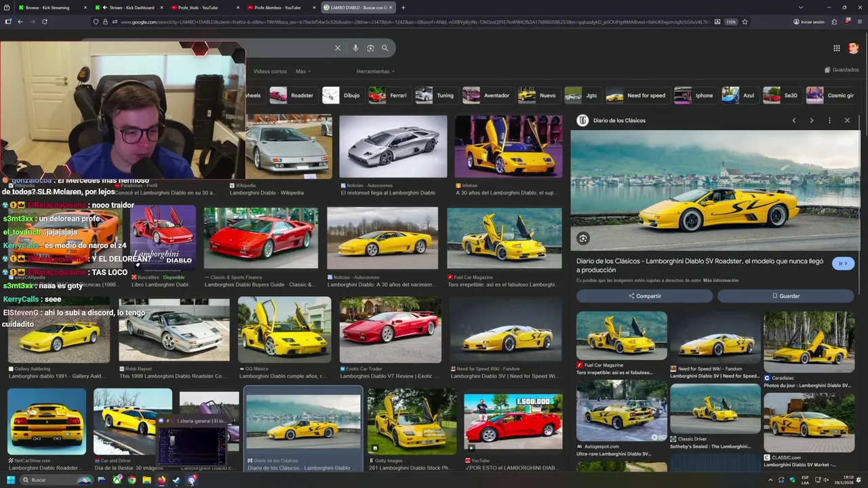Click Iniciar sesión in Firefox toolbar

(x=809, y=22)
